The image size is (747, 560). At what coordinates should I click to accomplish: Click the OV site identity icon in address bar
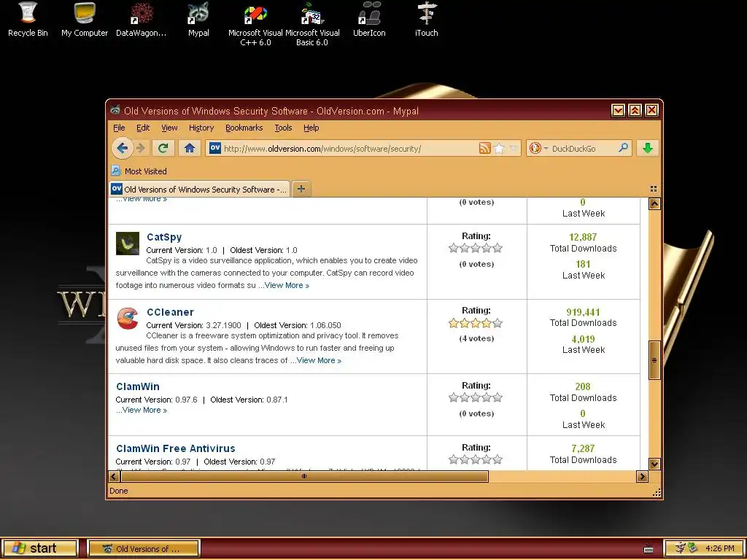215,148
